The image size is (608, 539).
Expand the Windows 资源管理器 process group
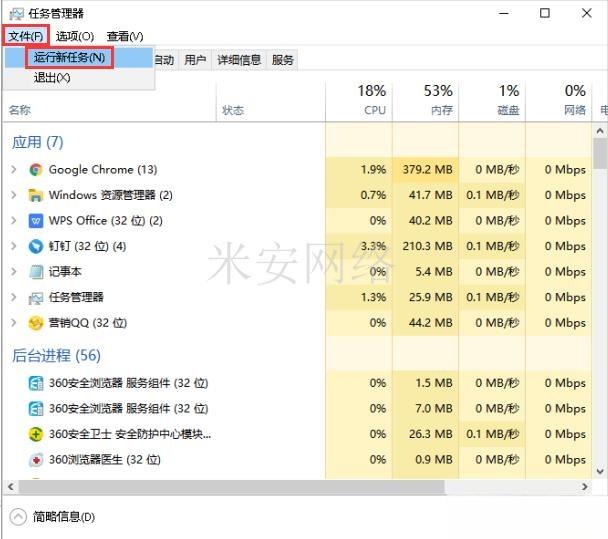point(14,195)
